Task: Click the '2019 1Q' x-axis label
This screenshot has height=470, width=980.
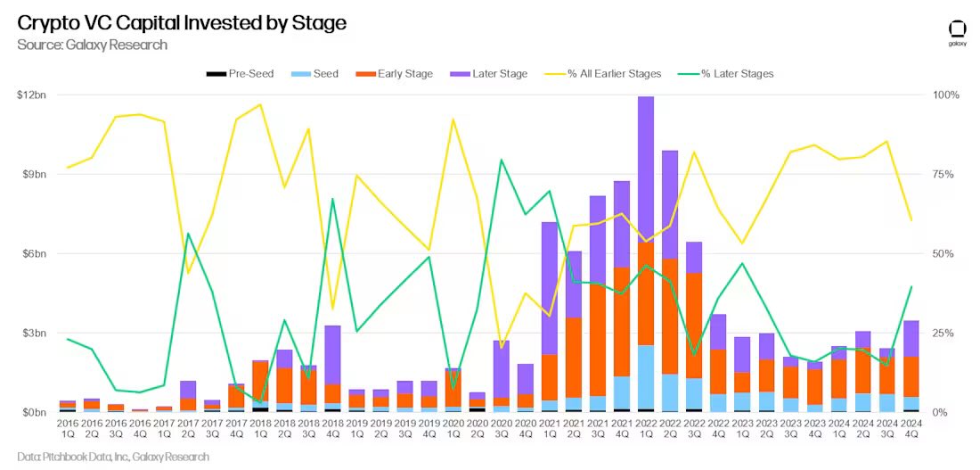Action: pyautogui.click(x=356, y=431)
